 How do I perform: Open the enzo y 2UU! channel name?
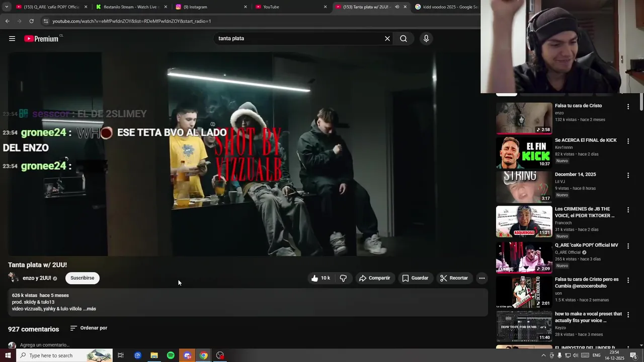[x=37, y=278]
